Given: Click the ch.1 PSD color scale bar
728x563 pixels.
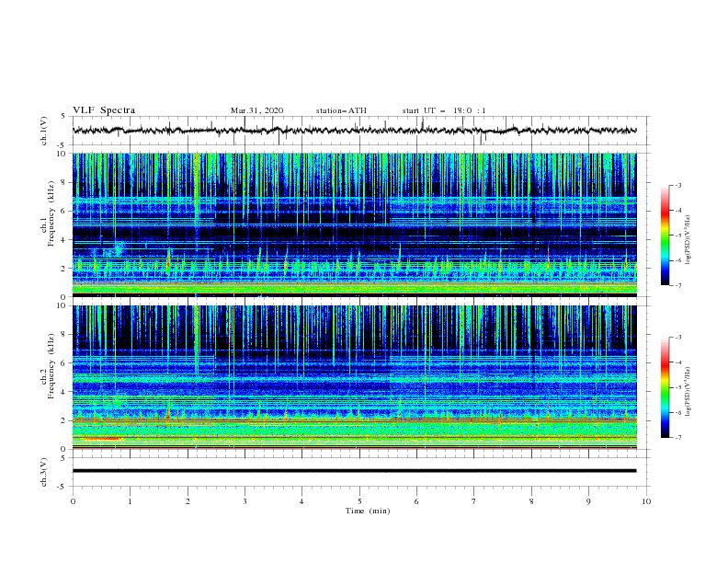Looking at the screenshot, I should 665,236.
